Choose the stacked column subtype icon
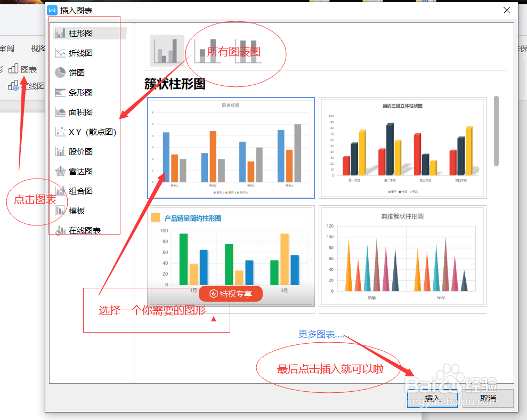This screenshot has width=527, height=420. tap(208, 51)
